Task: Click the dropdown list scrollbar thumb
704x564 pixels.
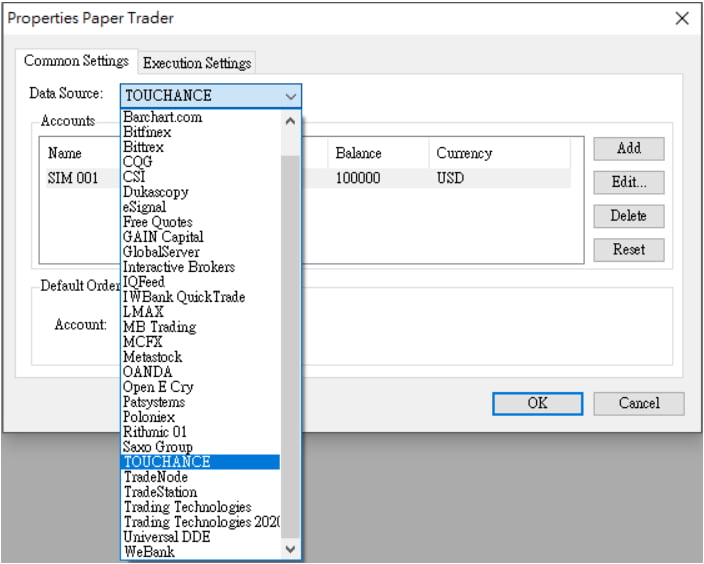Action: tap(290, 347)
